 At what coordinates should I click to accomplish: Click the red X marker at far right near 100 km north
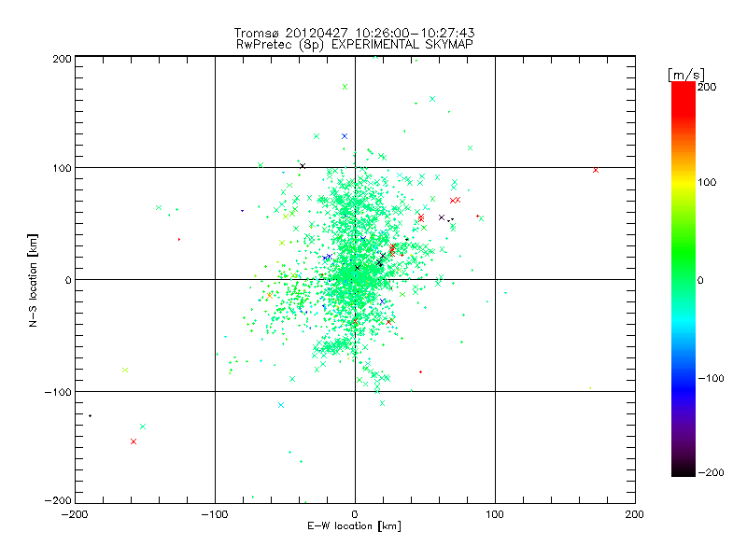click(596, 170)
